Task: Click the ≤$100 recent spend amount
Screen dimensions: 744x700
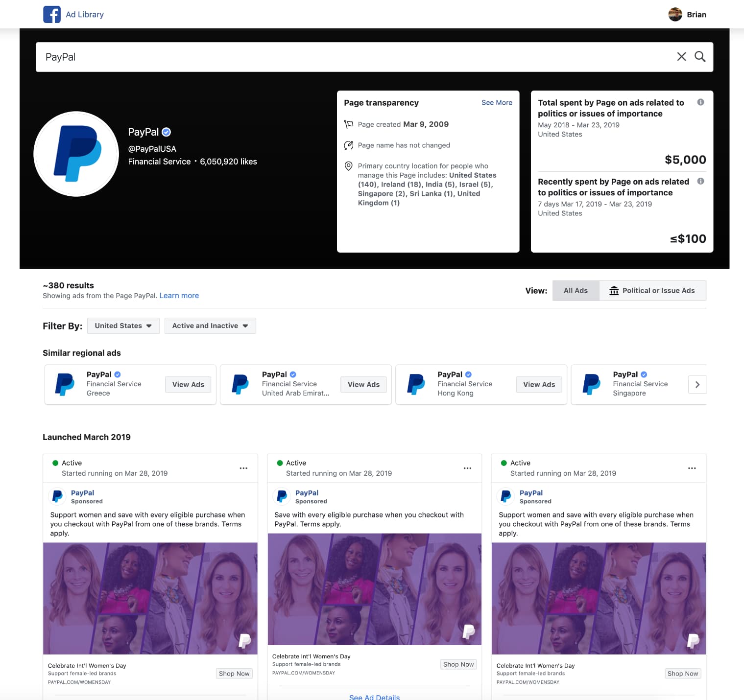Action: (x=688, y=239)
